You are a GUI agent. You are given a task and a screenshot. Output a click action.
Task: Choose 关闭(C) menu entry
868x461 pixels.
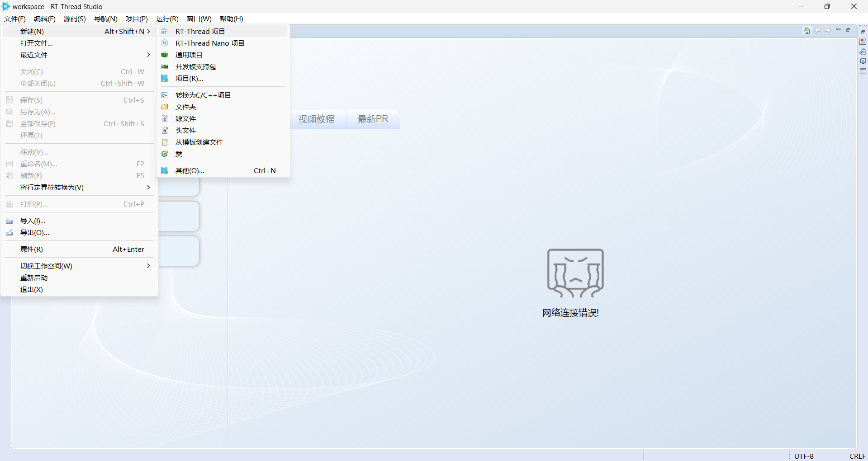(x=80, y=71)
